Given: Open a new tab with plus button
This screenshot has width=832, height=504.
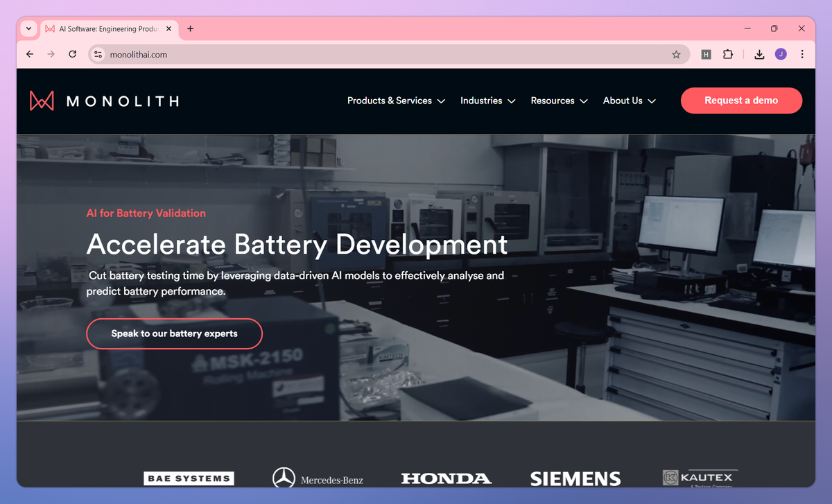Looking at the screenshot, I should pos(191,29).
